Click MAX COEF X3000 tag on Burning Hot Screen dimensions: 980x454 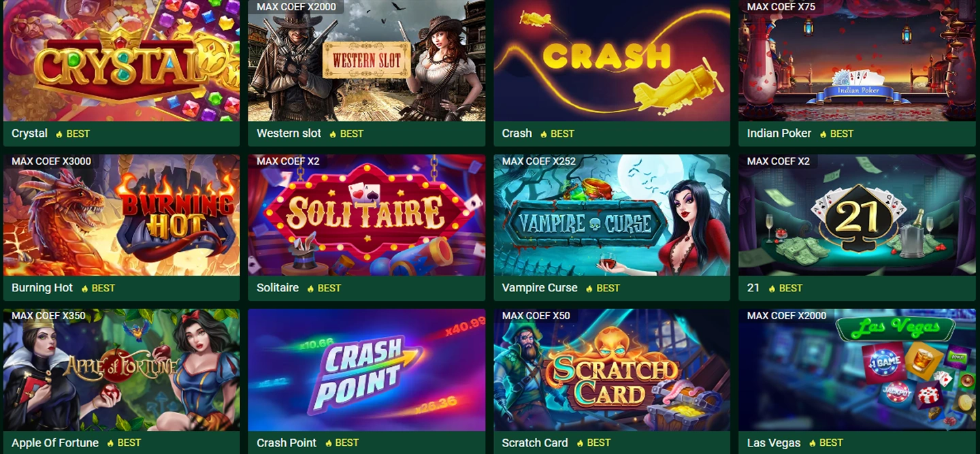point(51,161)
